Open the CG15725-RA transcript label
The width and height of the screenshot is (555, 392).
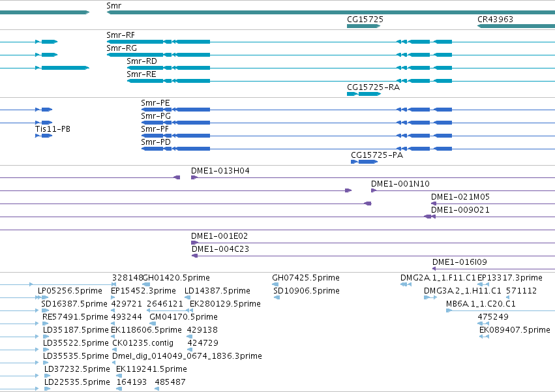pos(374,87)
